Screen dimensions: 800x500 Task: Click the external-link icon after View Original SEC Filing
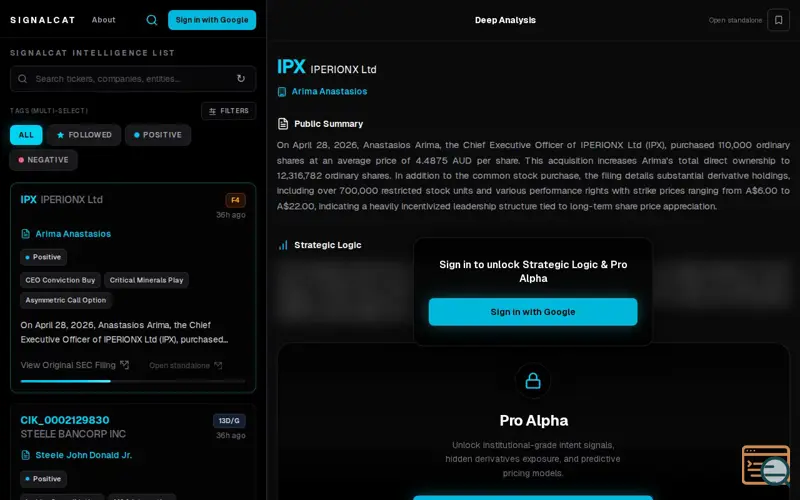[124, 365]
